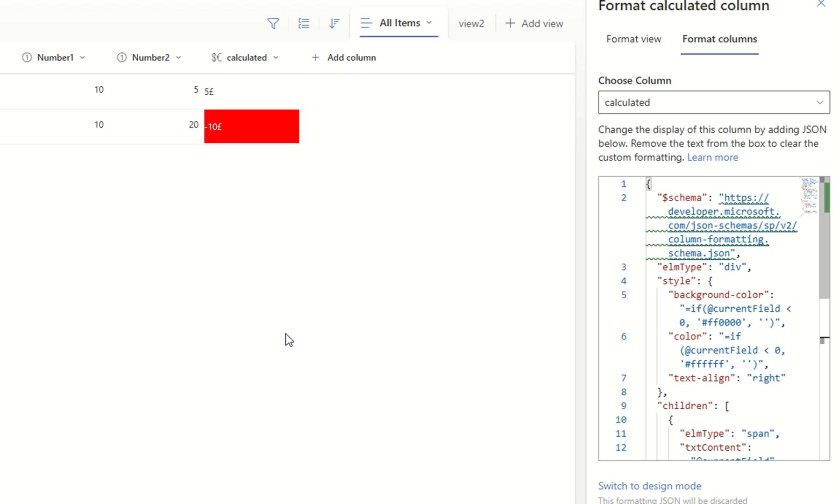This screenshot has height=504, width=839.
Task: Click the Choose Column label
Action: coord(634,80)
